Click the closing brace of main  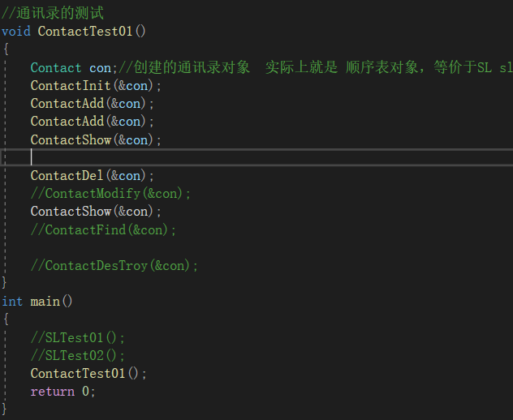click(x=4, y=409)
